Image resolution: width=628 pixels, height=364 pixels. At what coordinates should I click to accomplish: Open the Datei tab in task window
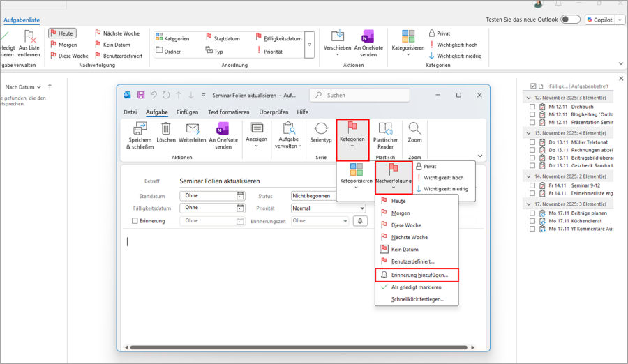(x=130, y=112)
